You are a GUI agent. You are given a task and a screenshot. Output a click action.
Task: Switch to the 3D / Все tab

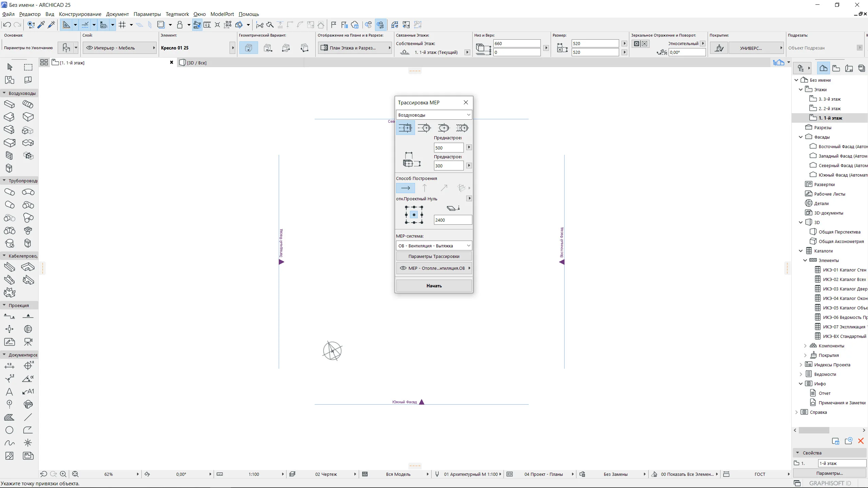197,63
